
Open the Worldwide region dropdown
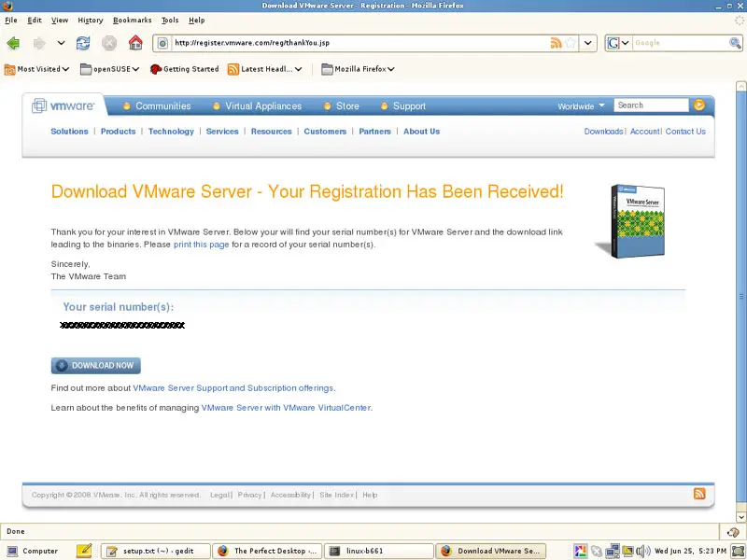(581, 106)
